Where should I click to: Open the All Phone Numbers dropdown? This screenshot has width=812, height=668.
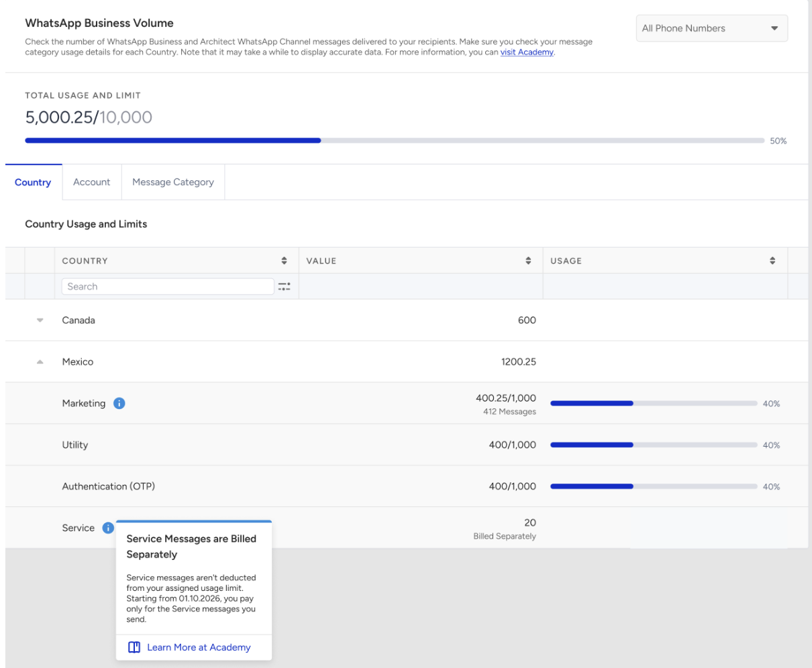click(x=711, y=28)
